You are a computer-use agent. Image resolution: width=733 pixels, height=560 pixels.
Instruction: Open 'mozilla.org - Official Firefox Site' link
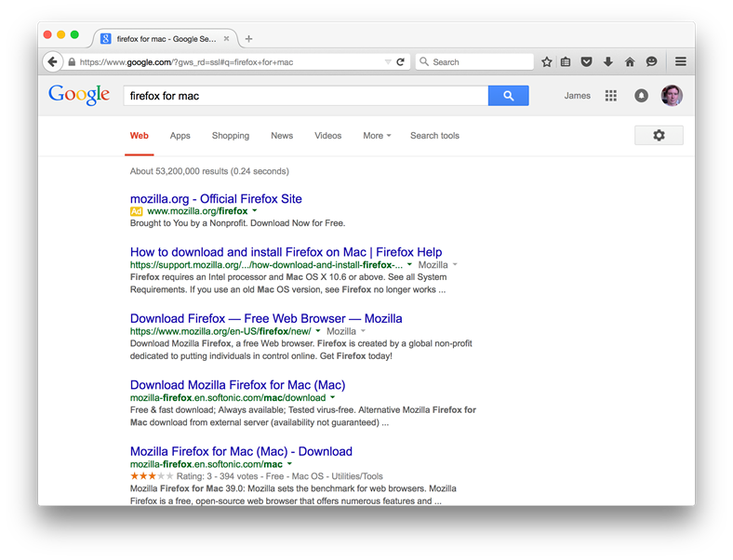[x=216, y=199]
